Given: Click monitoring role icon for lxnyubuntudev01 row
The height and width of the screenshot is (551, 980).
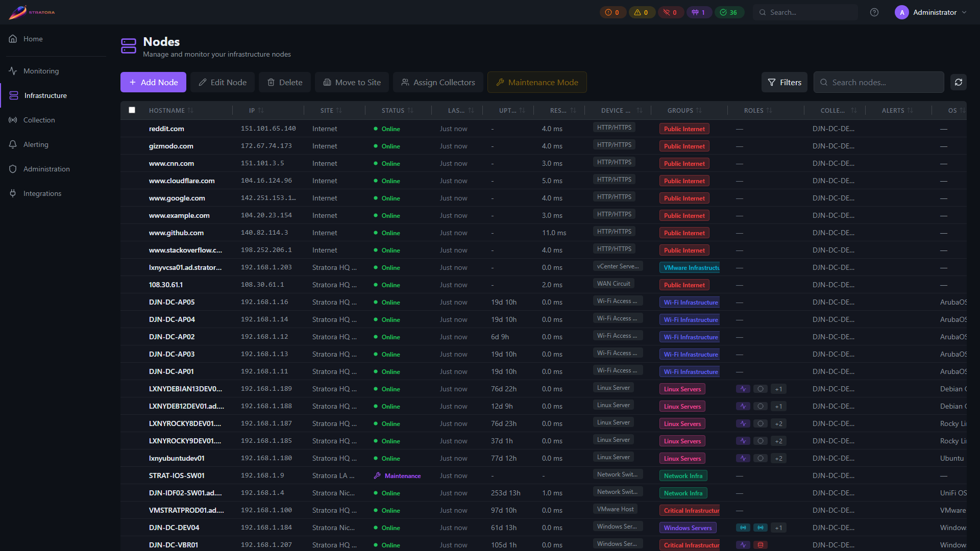Looking at the screenshot, I should 743,458.
